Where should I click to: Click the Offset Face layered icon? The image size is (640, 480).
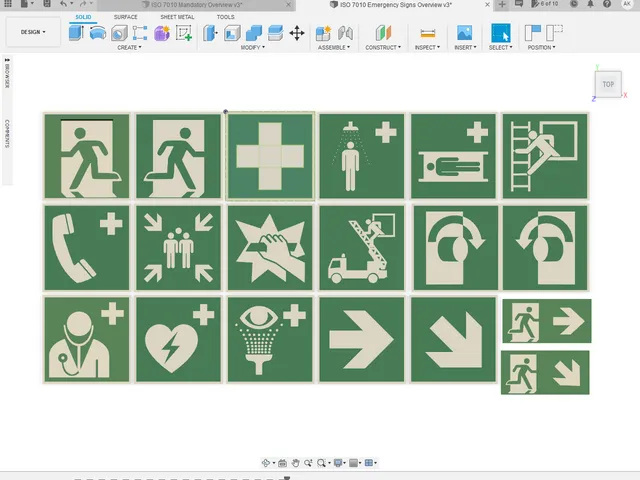tap(276, 33)
